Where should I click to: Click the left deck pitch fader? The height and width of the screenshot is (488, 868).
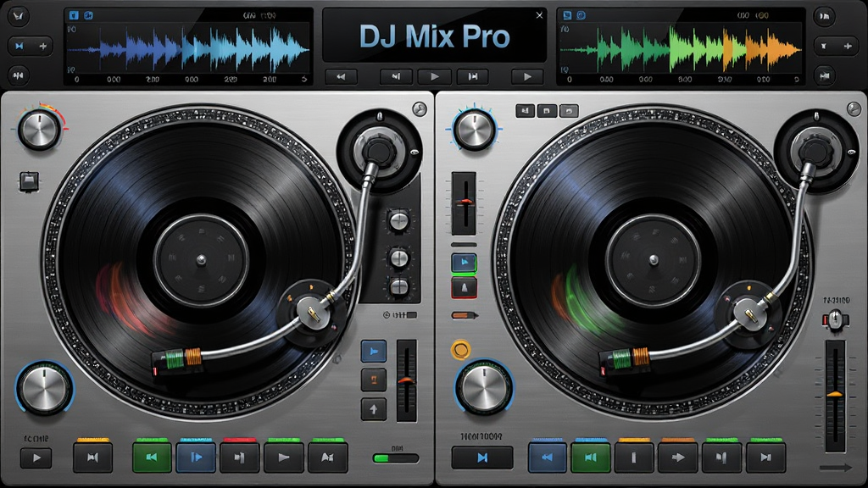pyautogui.click(x=407, y=380)
